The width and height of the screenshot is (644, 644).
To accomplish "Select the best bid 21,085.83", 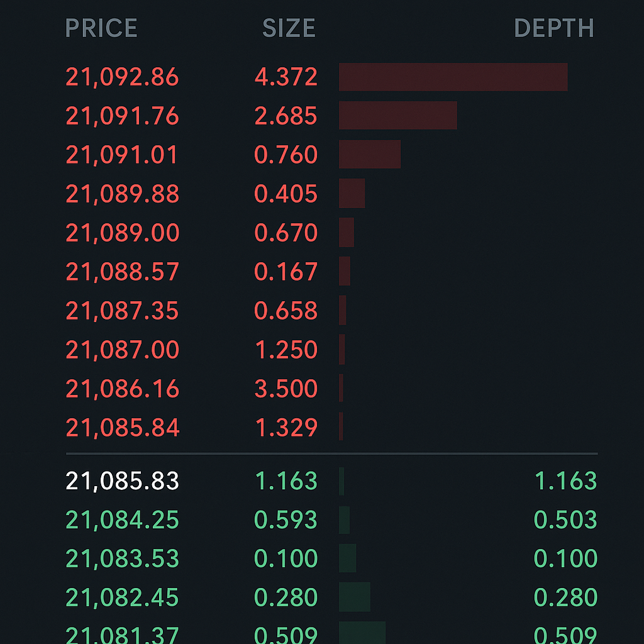I will (x=121, y=480).
